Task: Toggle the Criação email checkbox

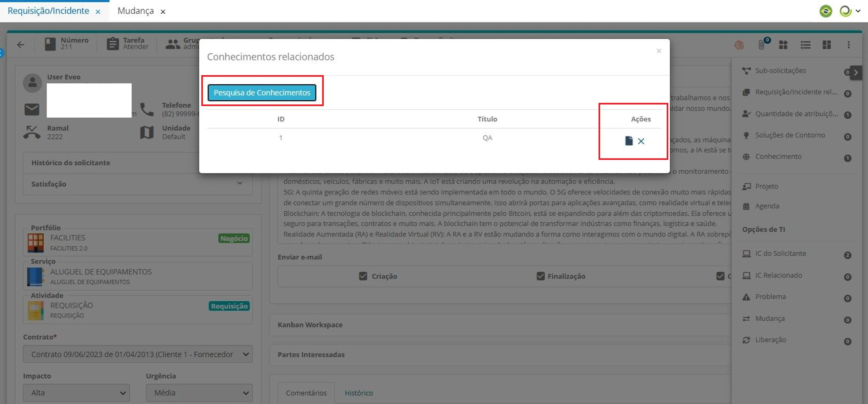Action: click(x=363, y=276)
